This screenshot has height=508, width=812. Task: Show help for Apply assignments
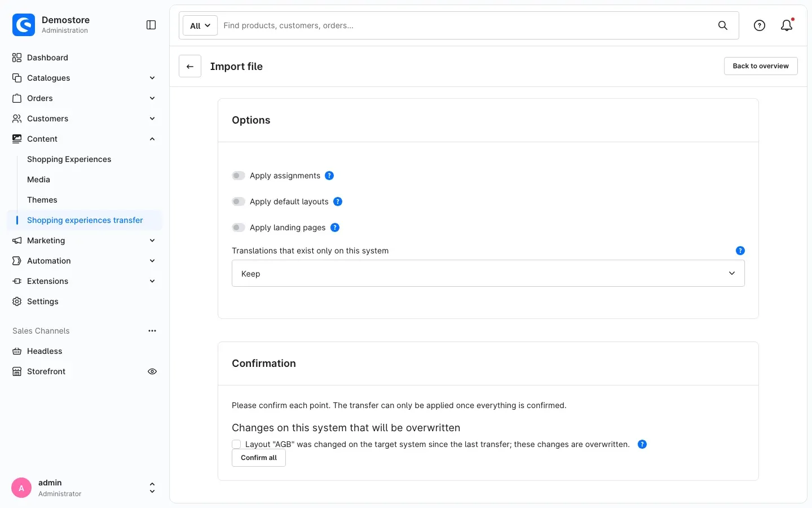(329, 176)
